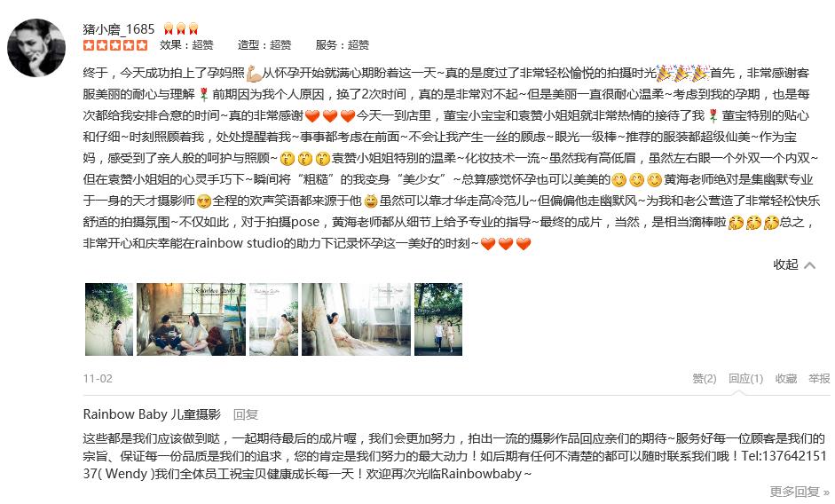Open the outdoor couple walking thumbnail

[x=438, y=319]
